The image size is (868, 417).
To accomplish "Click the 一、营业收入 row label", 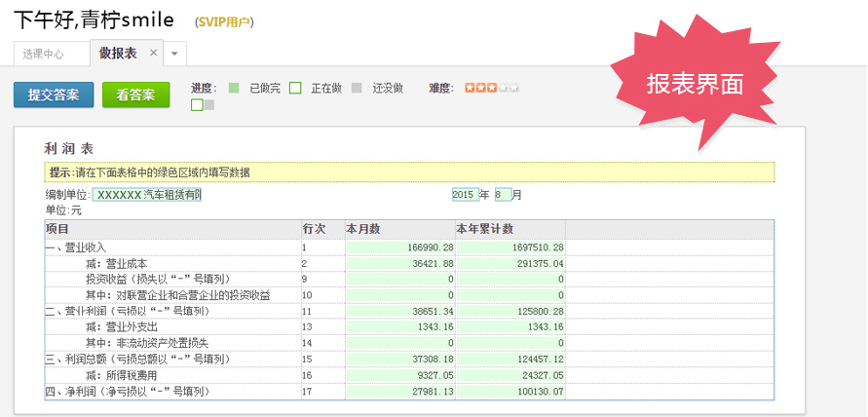I will click(x=76, y=247).
